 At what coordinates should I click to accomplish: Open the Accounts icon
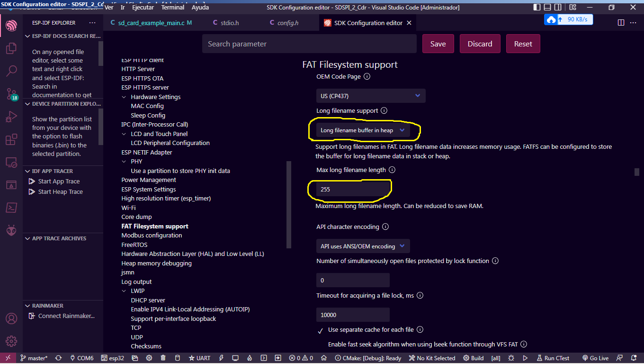click(x=11, y=318)
